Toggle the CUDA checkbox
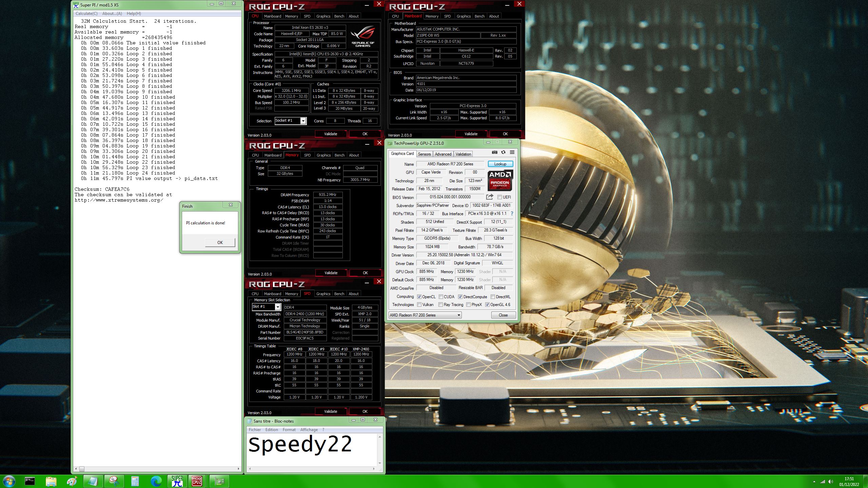This screenshot has width=868, height=488. pos(441,297)
